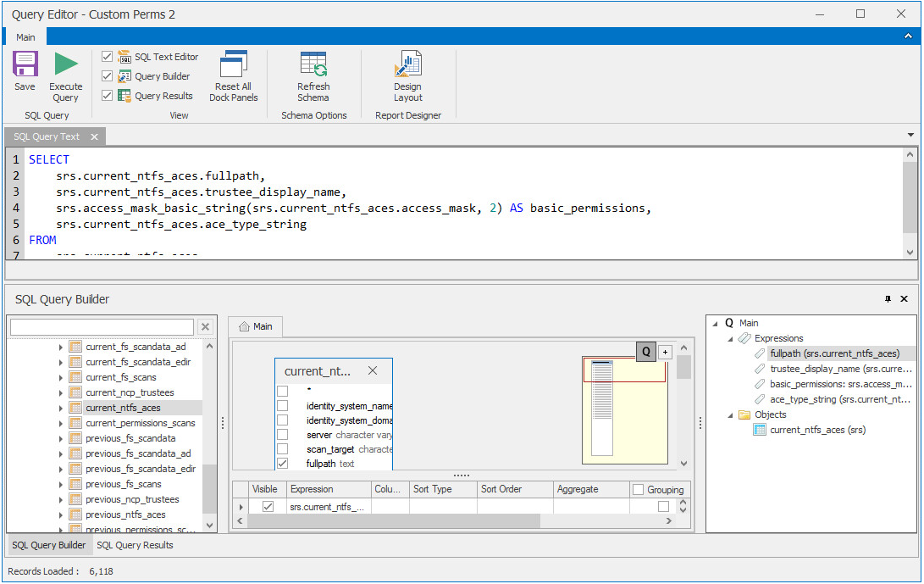The image size is (924, 584).
Task: Toggle the fullpath column checkbox in the table
Action: 283,464
